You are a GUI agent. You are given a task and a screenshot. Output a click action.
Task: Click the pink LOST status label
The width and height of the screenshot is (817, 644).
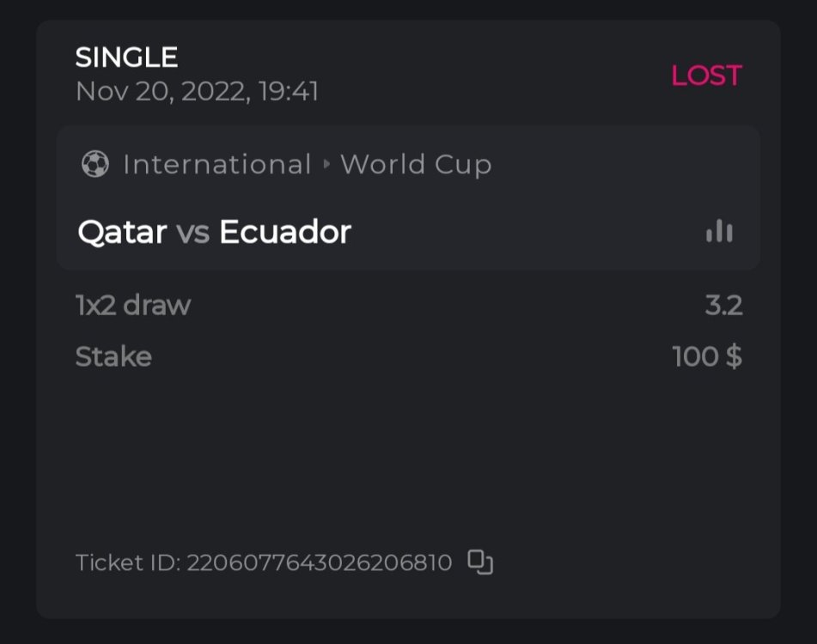click(705, 76)
